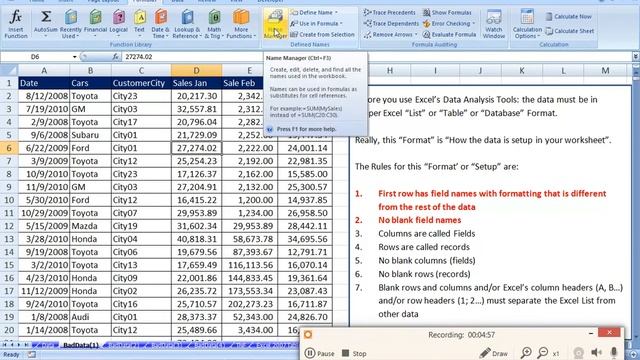Select cell containing Mazda
The width and height of the screenshot is (640, 360).
[90, 226]
